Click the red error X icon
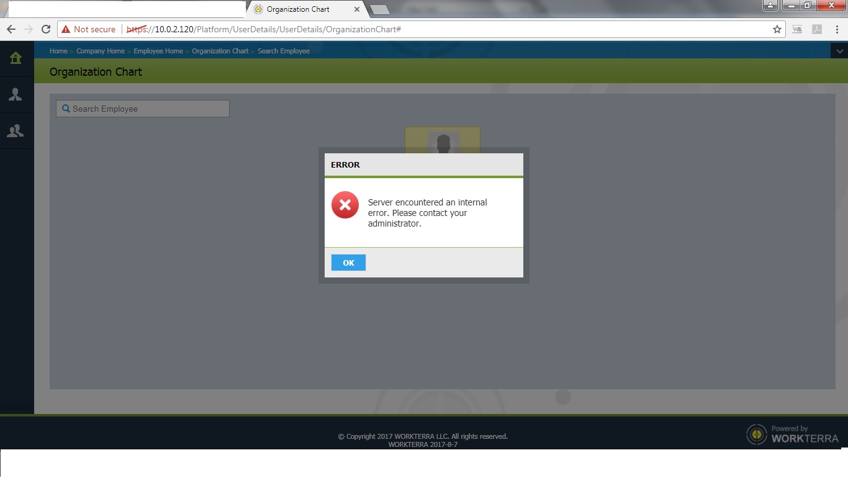The height and width of the screenshot is (504, 848). pos(345,205)
